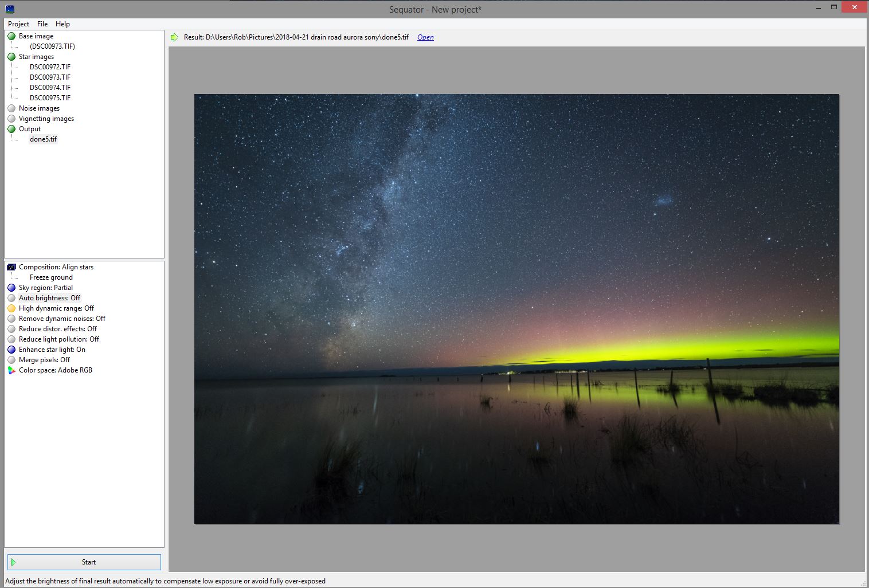Click the Auto brightness gray indicator icon

11,298
